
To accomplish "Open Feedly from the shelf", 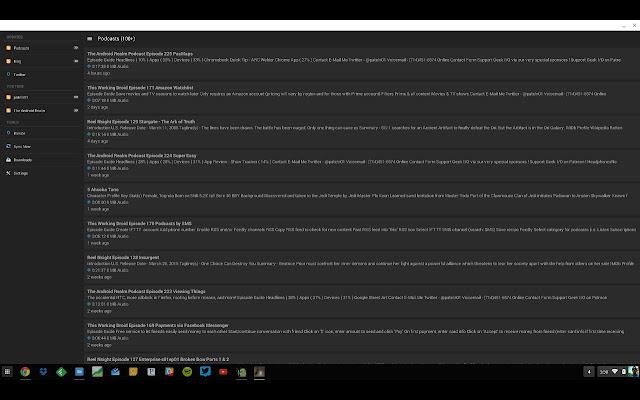I will [x=61, y=372].
